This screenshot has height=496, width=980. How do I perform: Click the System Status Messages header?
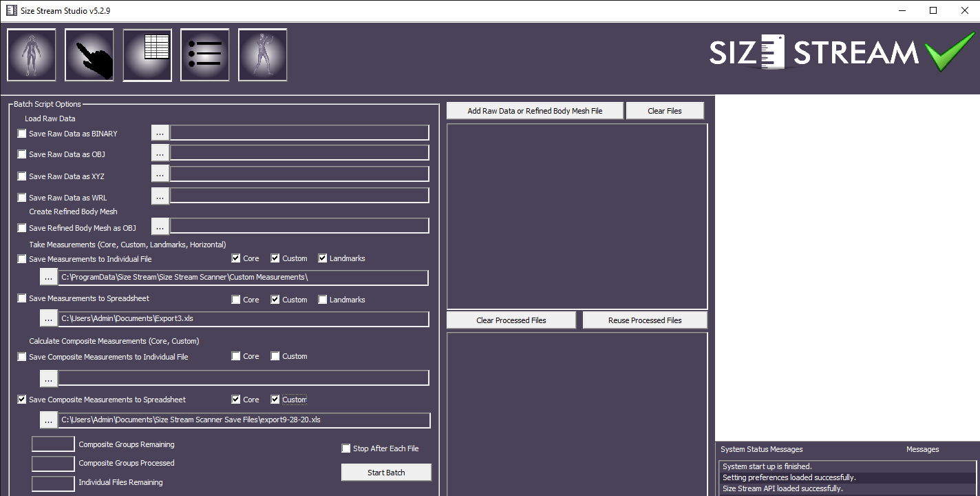[761, 449]
